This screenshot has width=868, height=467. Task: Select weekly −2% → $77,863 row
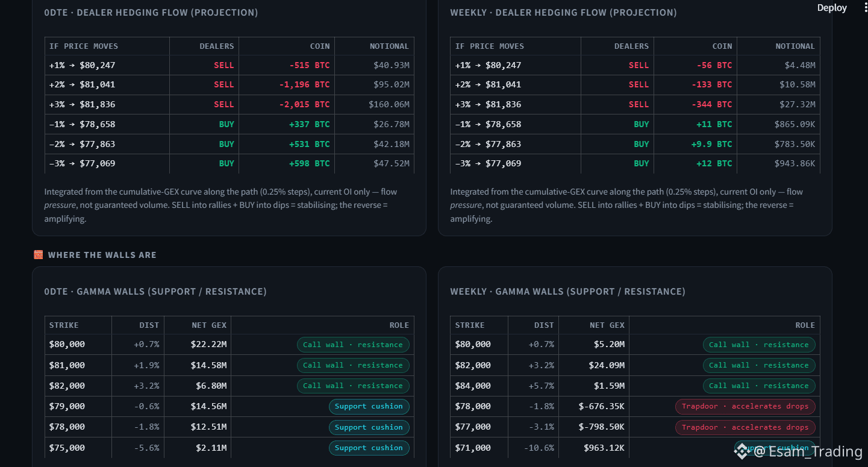(635, 144)
